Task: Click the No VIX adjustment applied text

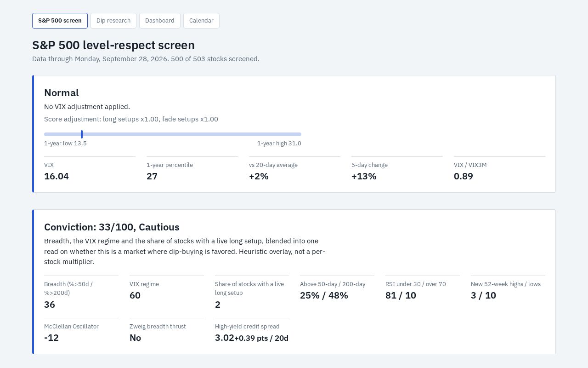Action: pyautogui.click(x=87, y=107)
